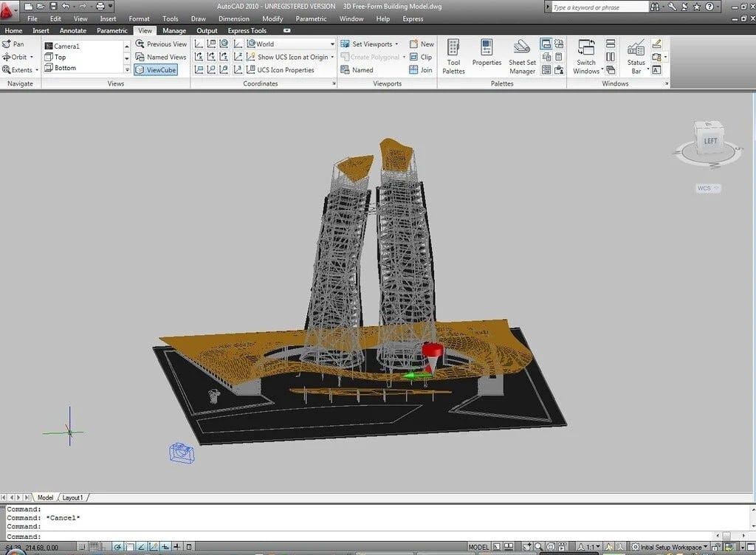Click the Previous View icon
This screenshot has width=756, height=555.
tap(162, 44)
